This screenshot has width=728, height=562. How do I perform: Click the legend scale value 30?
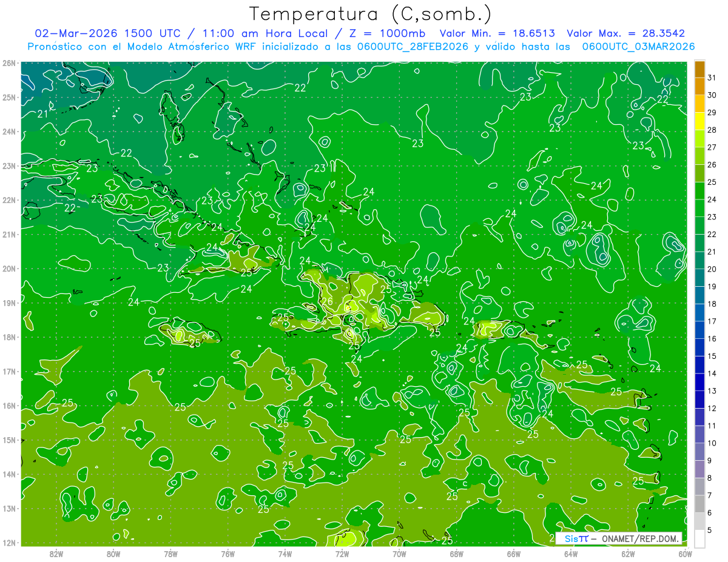(x=712, y=95)
